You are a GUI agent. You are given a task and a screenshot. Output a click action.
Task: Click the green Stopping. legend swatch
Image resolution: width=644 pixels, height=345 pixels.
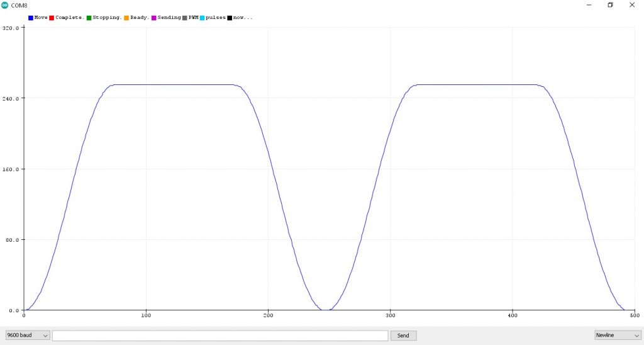[89, 18]
